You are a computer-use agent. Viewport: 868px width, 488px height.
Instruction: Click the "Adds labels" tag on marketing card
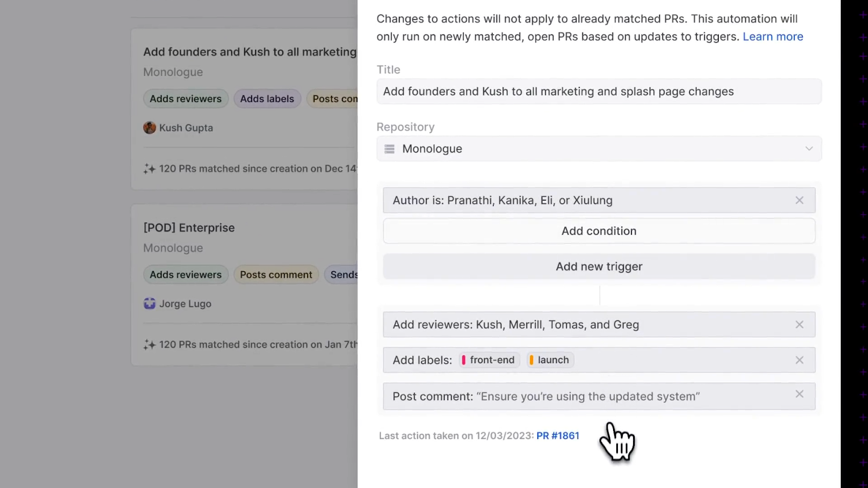click(x=267, y=98)
